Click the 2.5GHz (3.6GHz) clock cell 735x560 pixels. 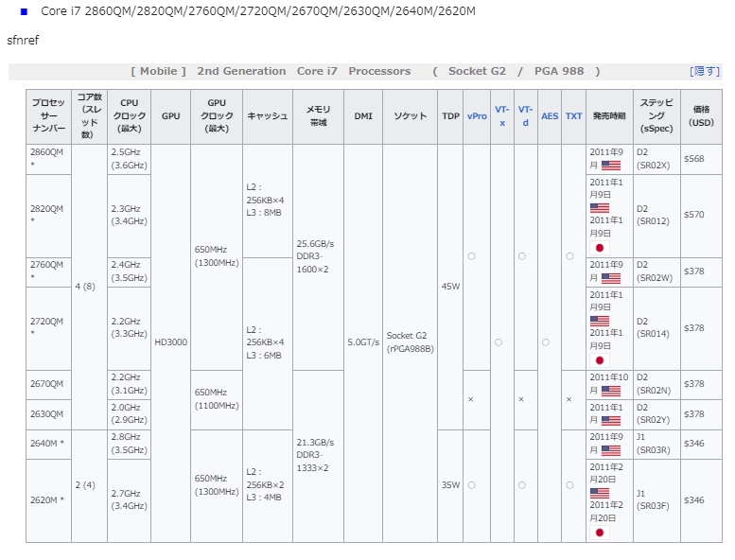pos(129,159)
